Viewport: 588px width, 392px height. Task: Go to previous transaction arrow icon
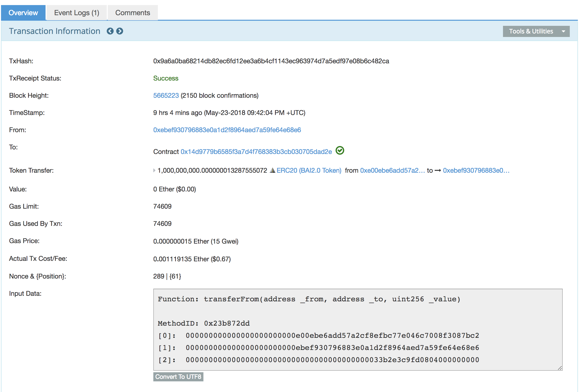(110, 31)
